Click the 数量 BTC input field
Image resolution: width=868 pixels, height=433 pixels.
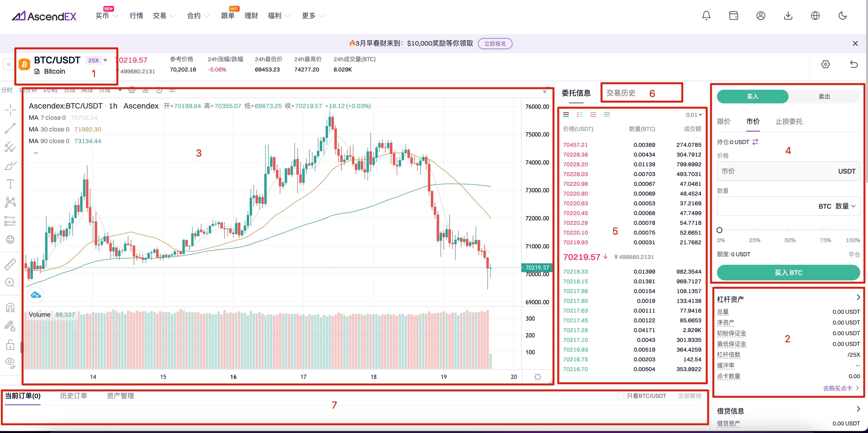(x=765, y=206)
